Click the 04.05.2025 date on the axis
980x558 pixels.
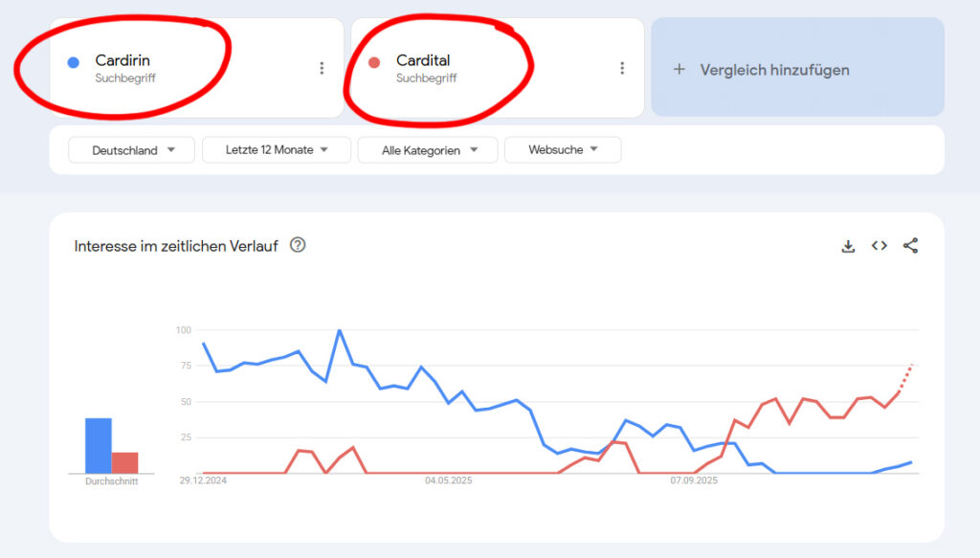pyautogui.click(x=449, y=480)
